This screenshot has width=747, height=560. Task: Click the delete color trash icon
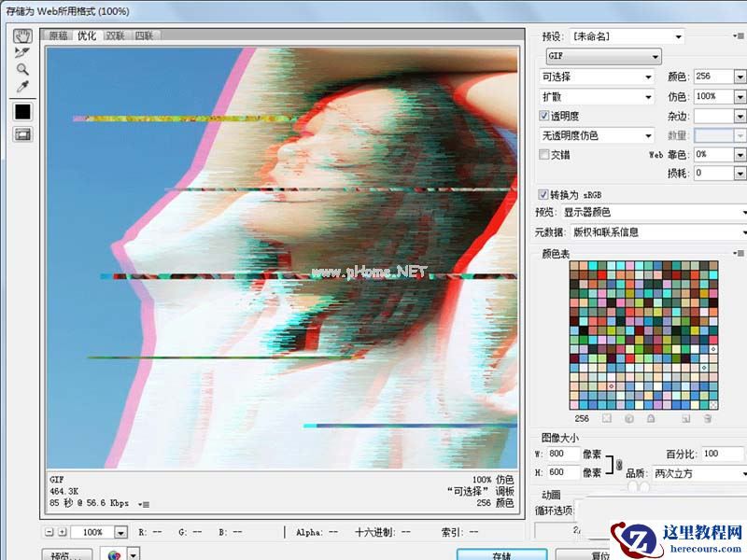[708, 418]
